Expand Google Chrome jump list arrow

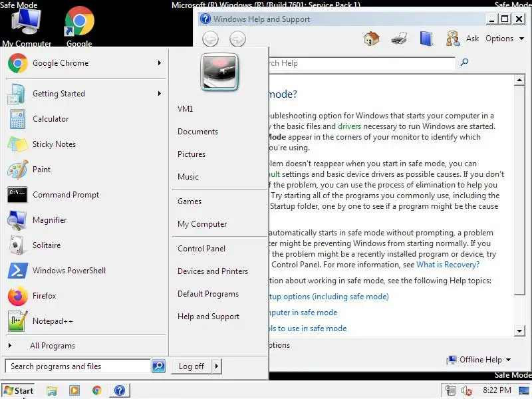160,63
